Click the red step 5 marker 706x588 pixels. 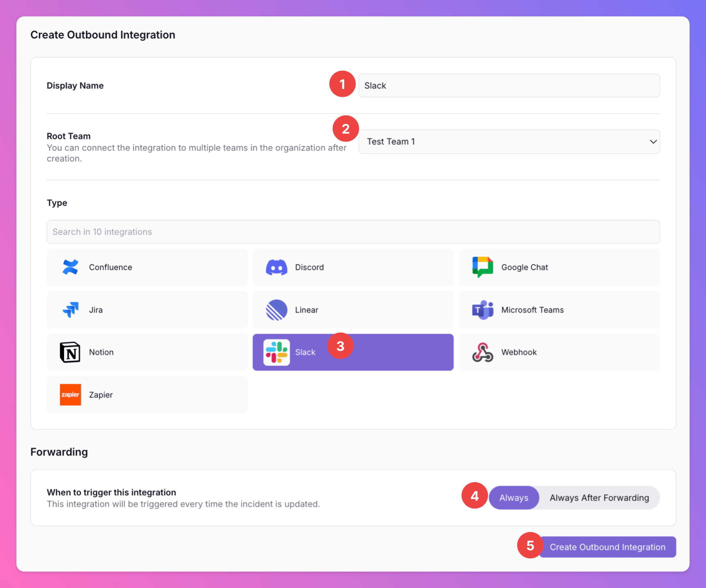click(x=530, y=545)
